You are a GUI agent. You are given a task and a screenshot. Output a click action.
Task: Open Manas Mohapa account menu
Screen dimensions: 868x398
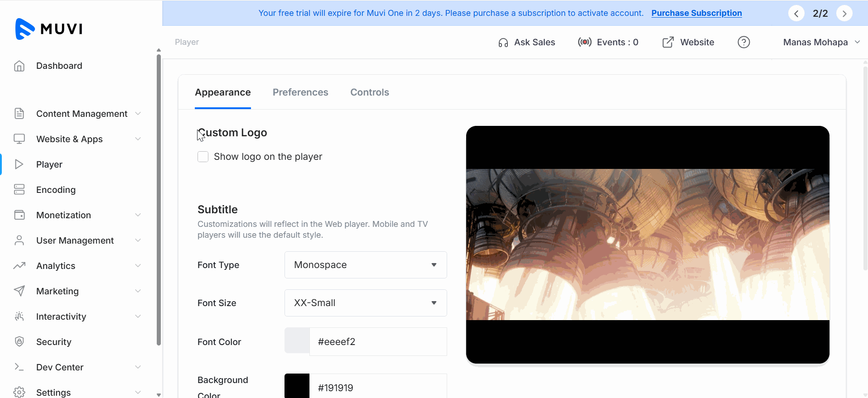point(821,42)
